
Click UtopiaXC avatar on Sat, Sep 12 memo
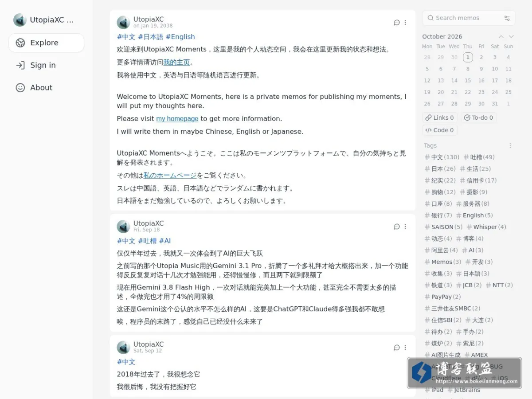[x=123, y=348]
